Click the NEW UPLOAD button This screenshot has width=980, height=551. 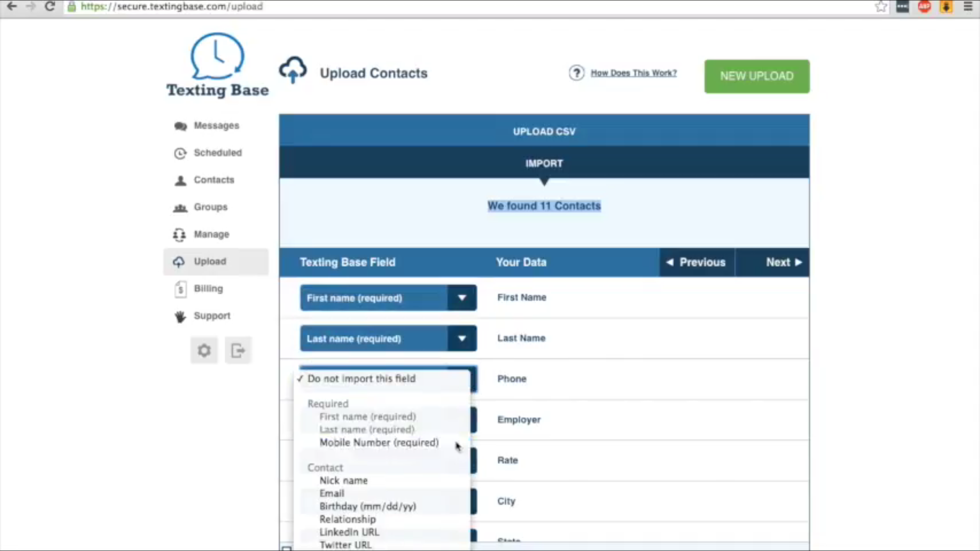(757, 76)
